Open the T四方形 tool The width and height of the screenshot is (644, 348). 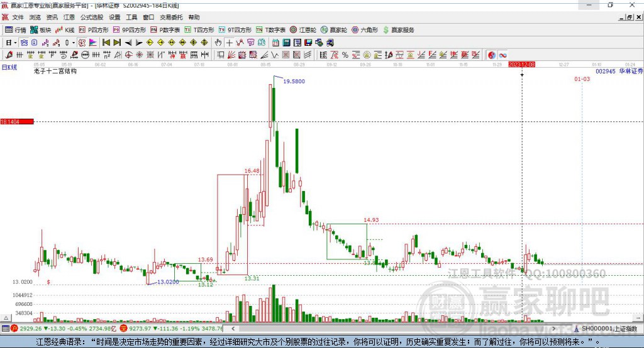(x=199, y=30)
